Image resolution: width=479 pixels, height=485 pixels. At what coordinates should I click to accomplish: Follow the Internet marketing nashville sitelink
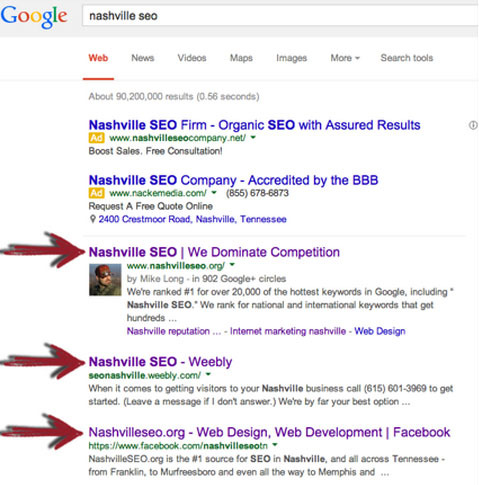click(288, 331)
